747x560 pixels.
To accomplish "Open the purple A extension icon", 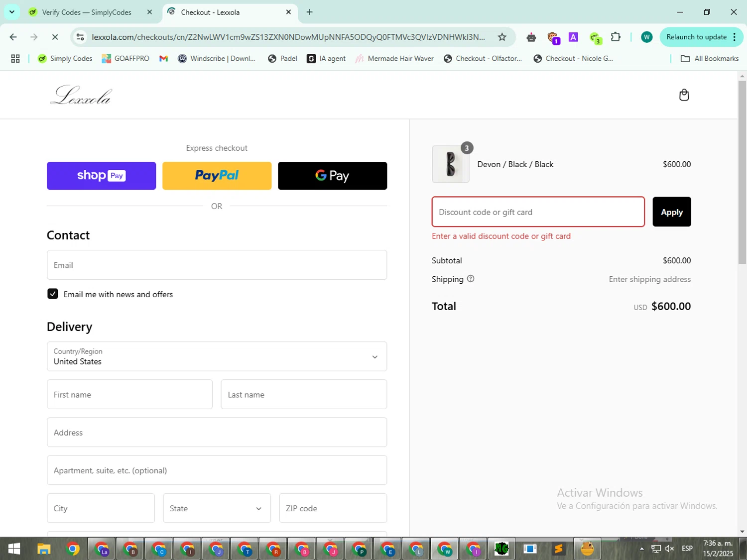I will click(x=573, y=37).
